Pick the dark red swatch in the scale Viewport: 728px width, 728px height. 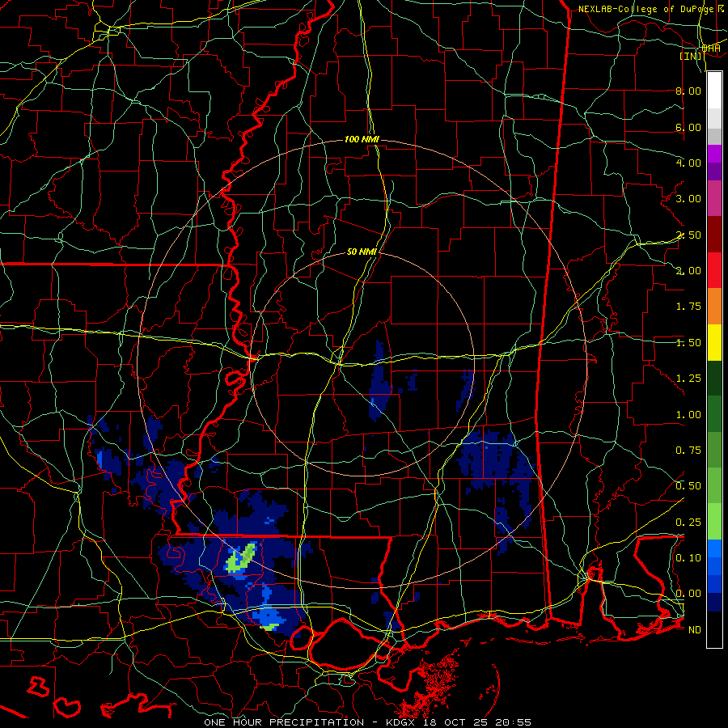coord(714,235)
